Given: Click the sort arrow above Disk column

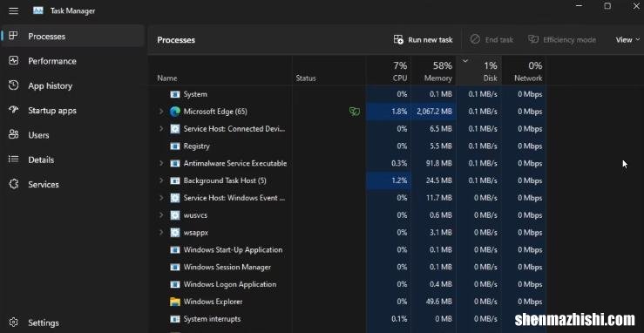Looking at the screenshot, I should pos(465,61).
